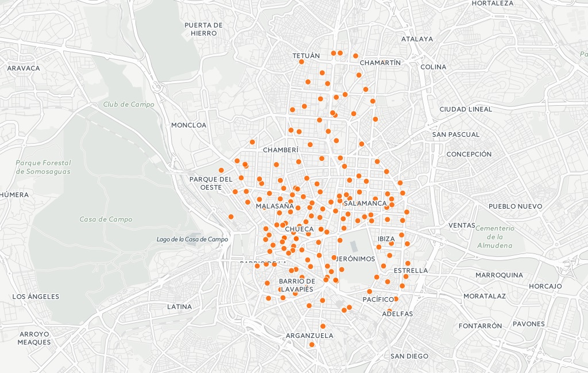This screenshot has width=588, height=373.
Task: Select the Ciudad Lineal district label
Action: [465, 109]
